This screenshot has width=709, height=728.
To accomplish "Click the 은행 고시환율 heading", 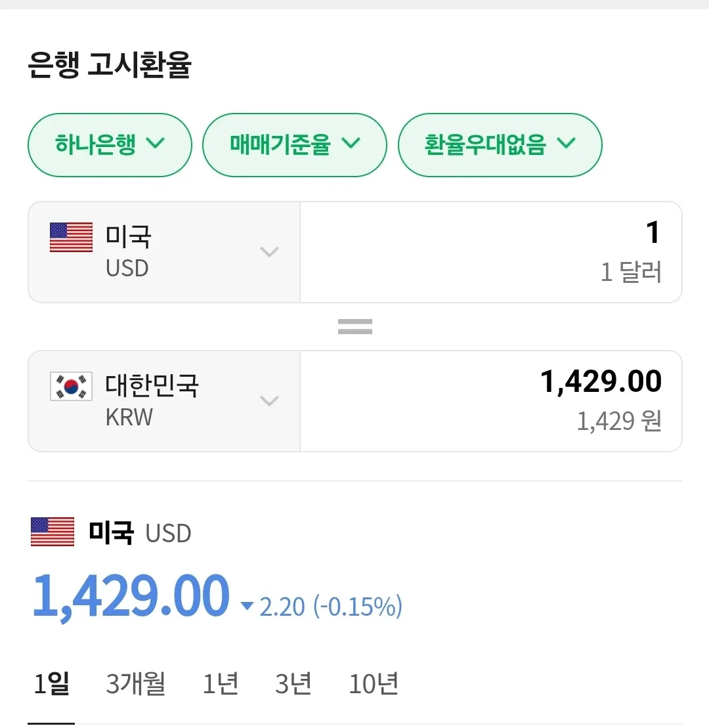I will point(110,66).
